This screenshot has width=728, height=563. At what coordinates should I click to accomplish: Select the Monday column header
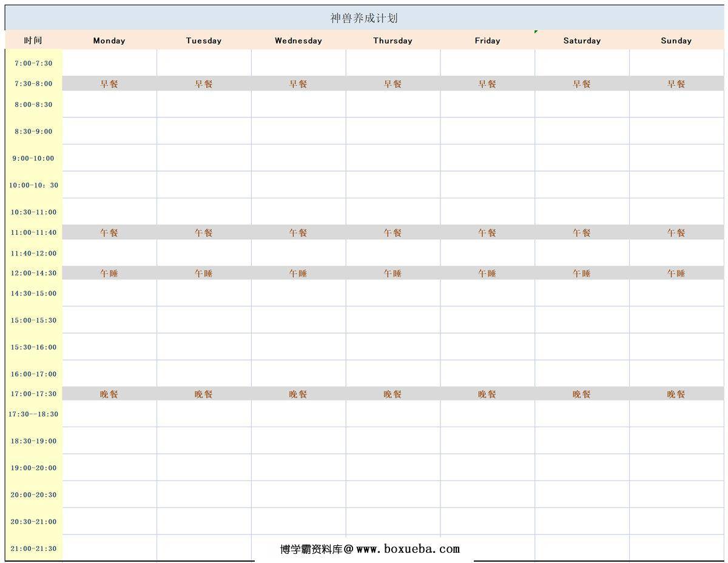tap(109, 40)
